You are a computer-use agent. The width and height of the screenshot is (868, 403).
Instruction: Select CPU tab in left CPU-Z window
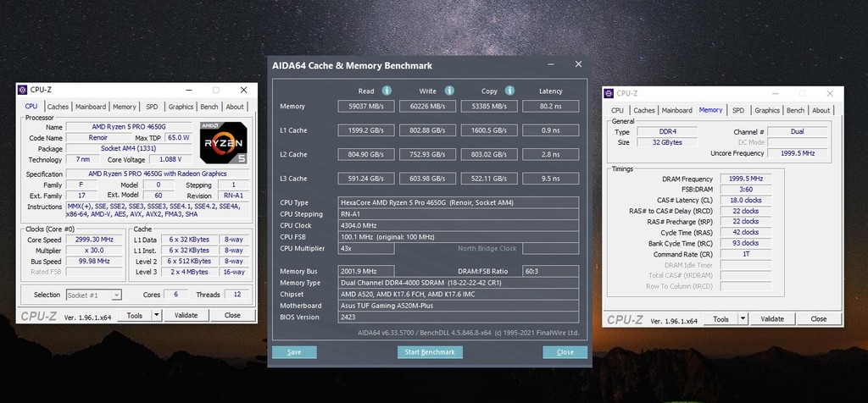(x=31, y=106)
